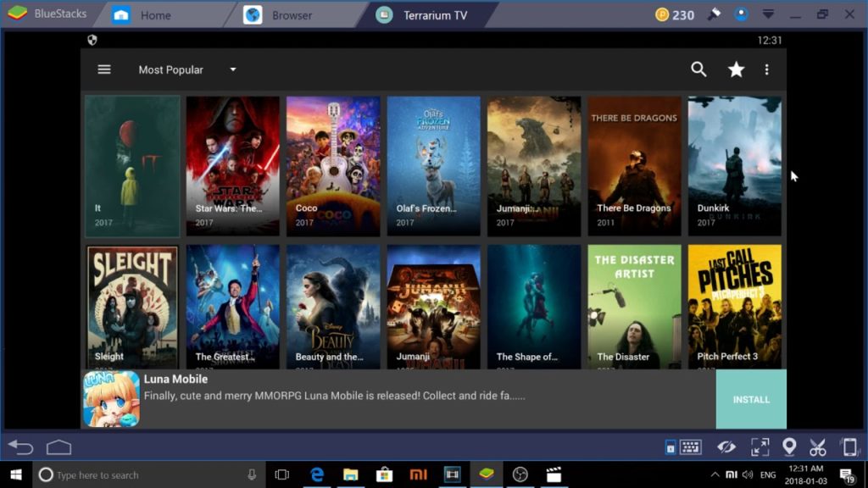Expand the BlueStacks dropdown menu arrow
This screenshot has width=868, height=488.
[x=768, y=14]
